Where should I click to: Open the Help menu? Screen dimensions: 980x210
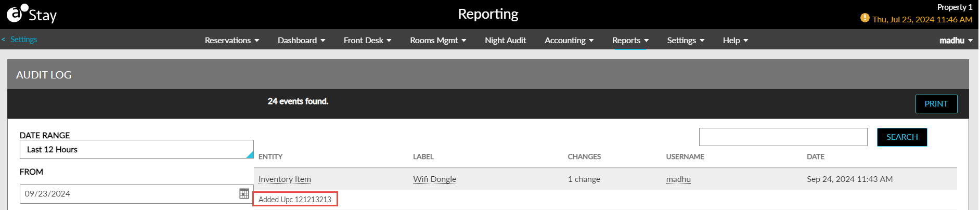coord(736,40)
